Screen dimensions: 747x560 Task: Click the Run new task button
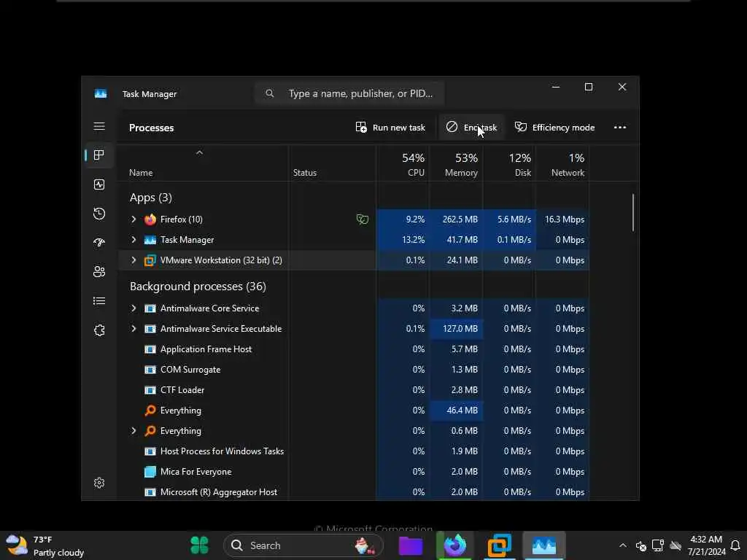391,128
